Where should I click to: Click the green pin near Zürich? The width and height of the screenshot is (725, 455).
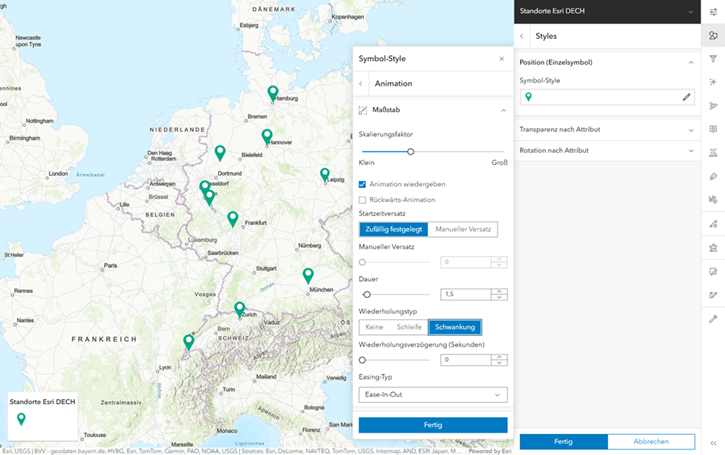[x=239, y=309]
